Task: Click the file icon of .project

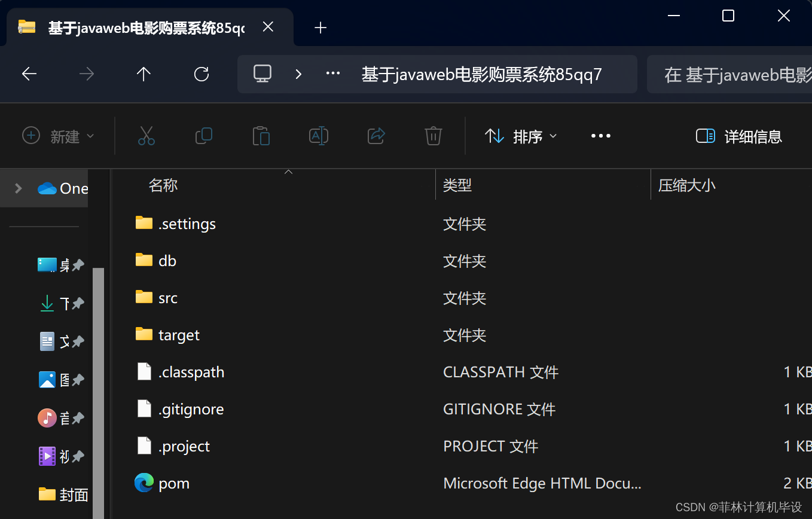Action: click(144, 445)
